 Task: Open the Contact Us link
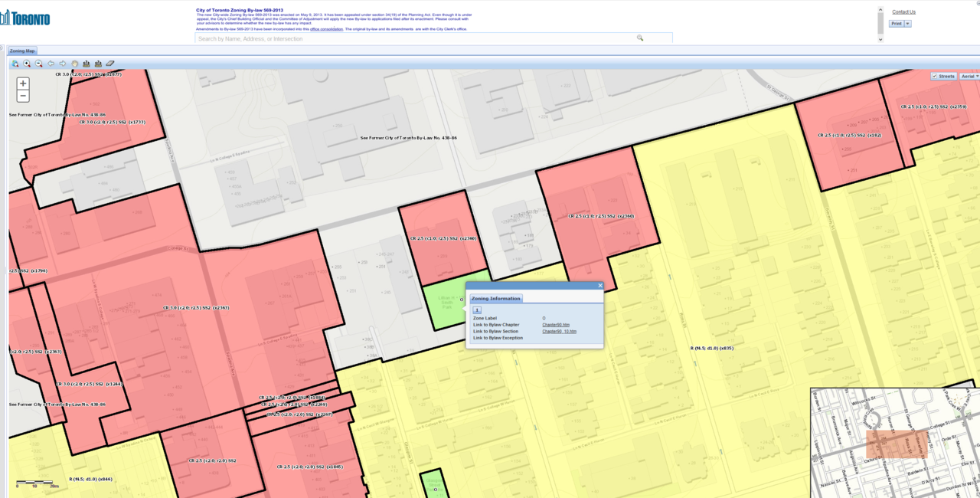[x=903, y=11]
